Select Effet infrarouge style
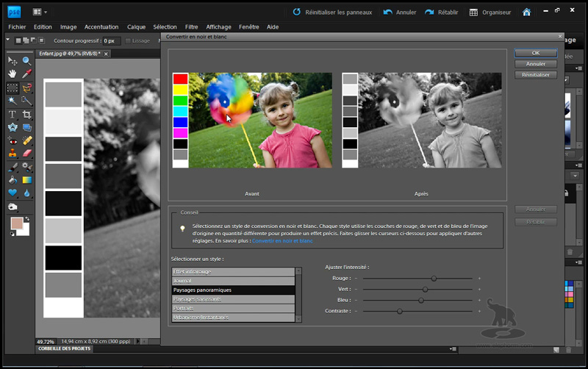The width and height of the screenshot is (588, 369). point(233,271)
